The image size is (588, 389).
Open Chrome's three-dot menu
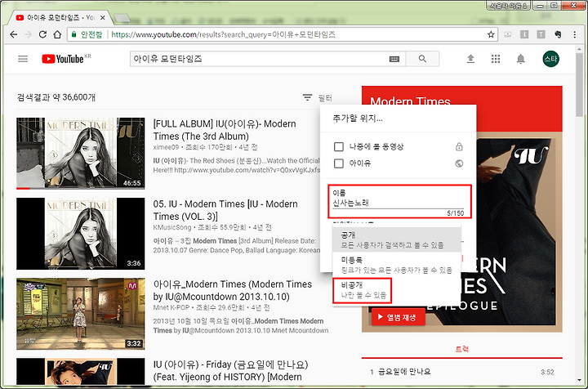click(574, 34)
